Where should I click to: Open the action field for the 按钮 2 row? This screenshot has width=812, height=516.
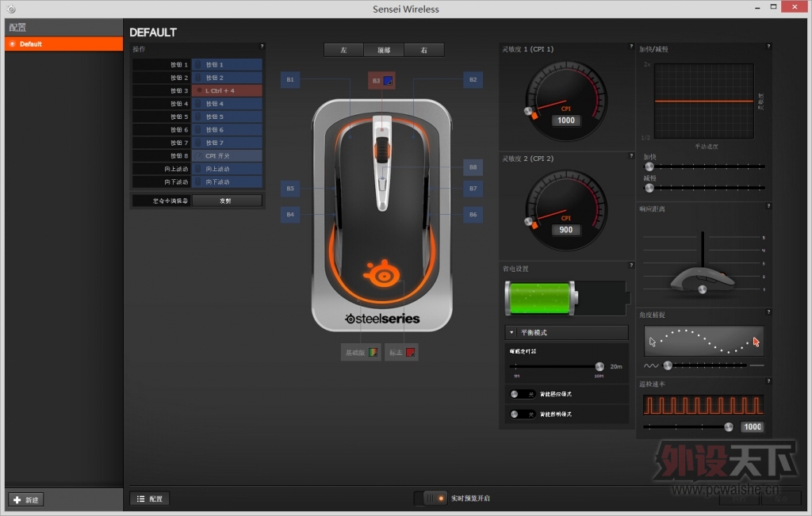[227, 78]
